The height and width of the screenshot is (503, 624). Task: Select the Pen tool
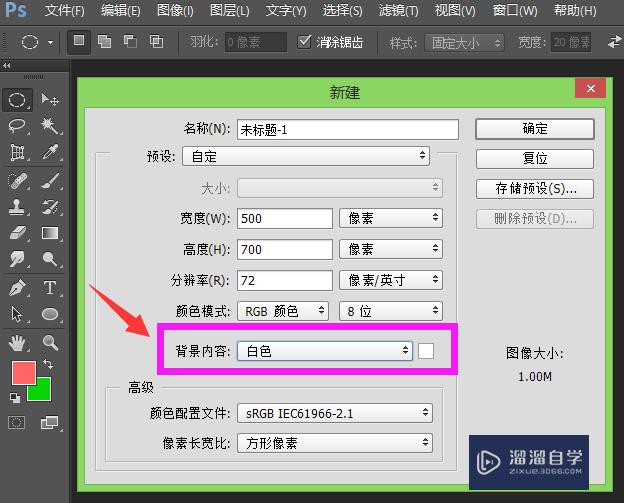(x=17, y=288)
